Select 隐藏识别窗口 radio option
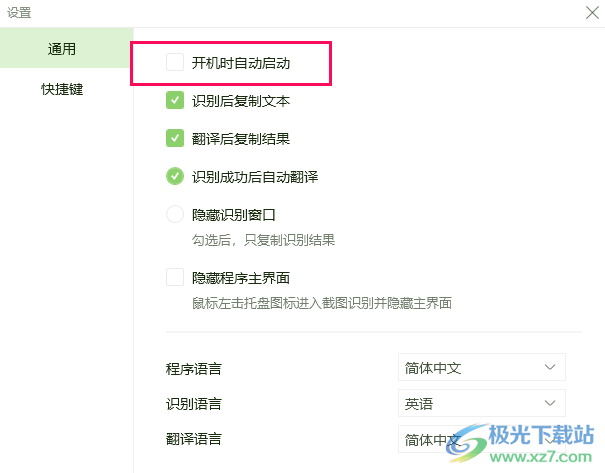Viewport: 605px width, 473px height. pos(175,214)
